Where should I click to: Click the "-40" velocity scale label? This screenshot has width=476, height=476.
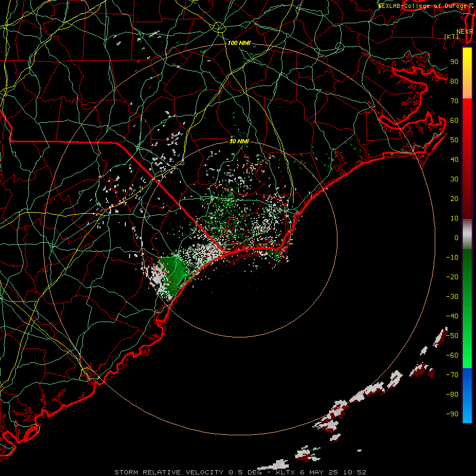(x=452, y=316)
